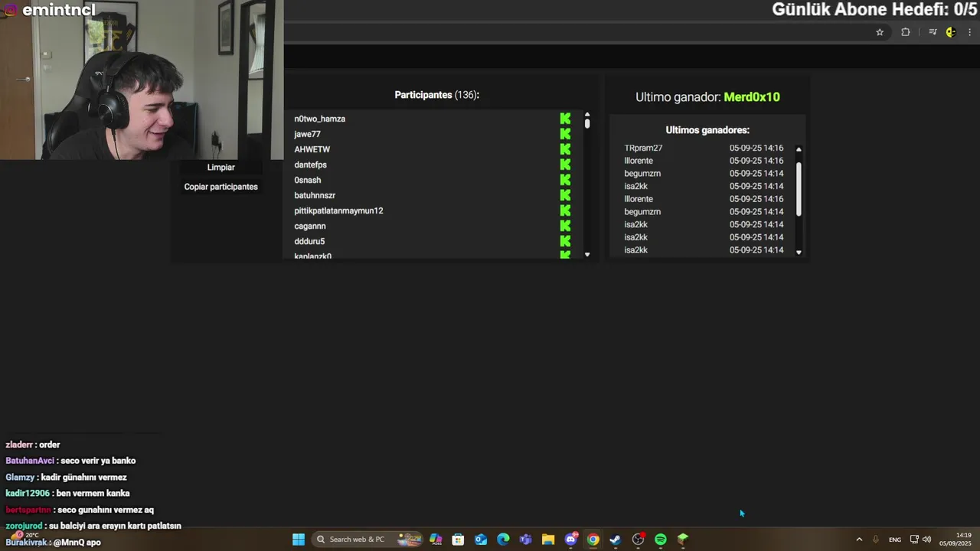Viewport: 980px width, 551px height.
Task: Click the Ultimos ganadores heading
Action: [x=707, y=130]
